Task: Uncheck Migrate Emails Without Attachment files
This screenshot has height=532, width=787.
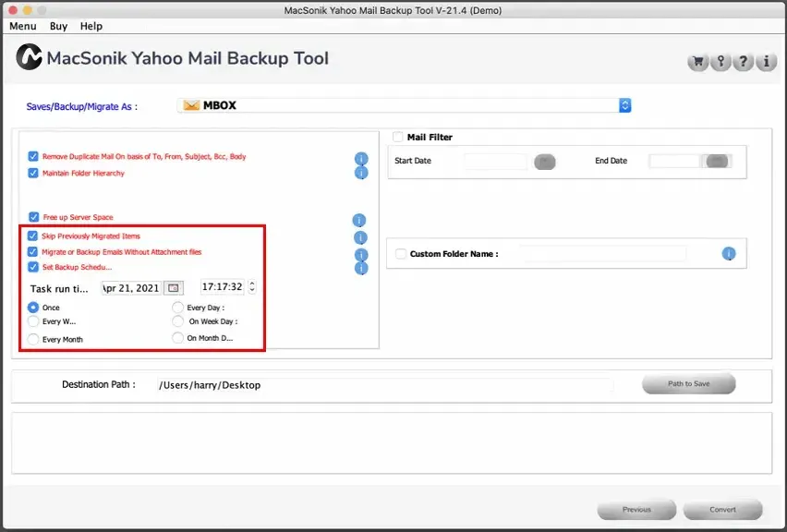Action: point(32,251)
